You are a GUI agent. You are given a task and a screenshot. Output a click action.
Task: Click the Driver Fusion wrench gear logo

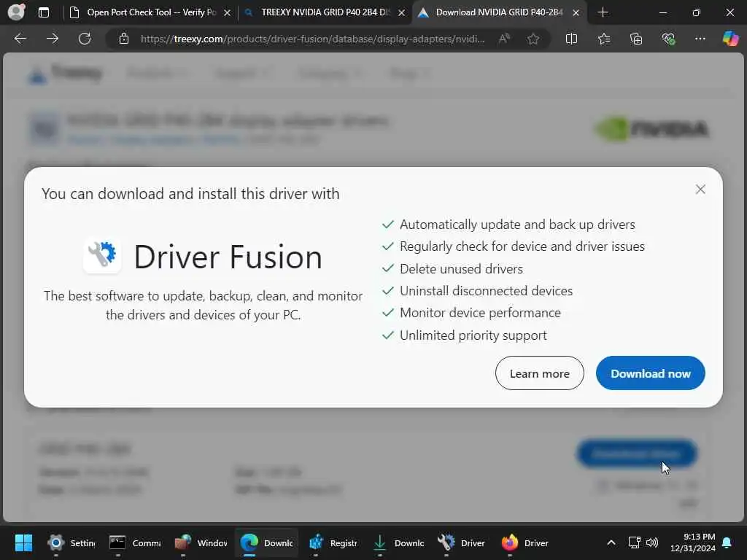point(102,256)
